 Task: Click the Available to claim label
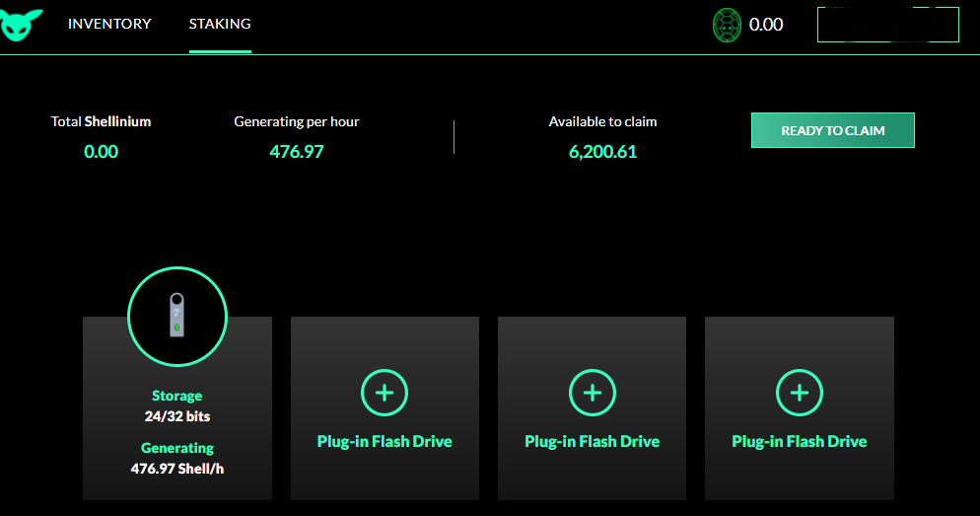[x=602, y=121]
